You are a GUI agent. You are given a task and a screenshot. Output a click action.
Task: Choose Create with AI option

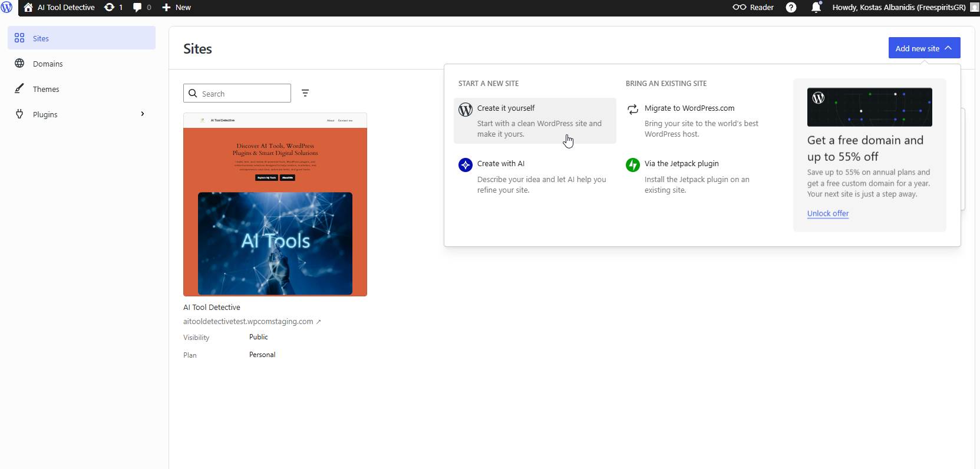coord(535,176)
